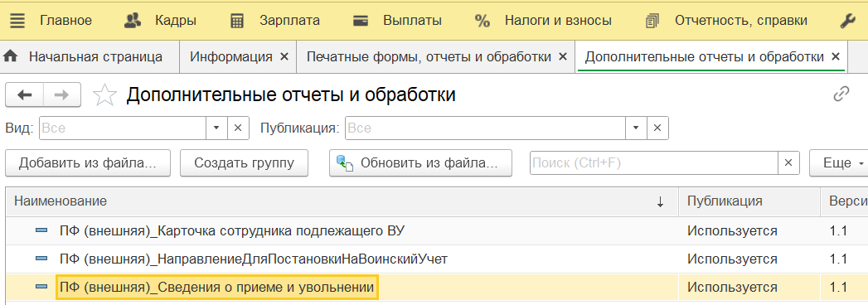The height and width of the screenshot is (305, 868).
Task: Click item icon of Карточка сотрудника row
Action: pyautogui.click(x=41, y=231)
